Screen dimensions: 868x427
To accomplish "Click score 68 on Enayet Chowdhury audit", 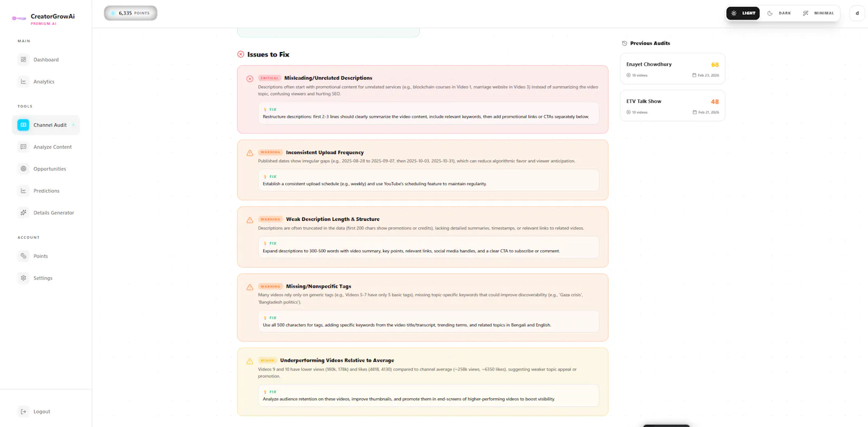I will point(715,65).
